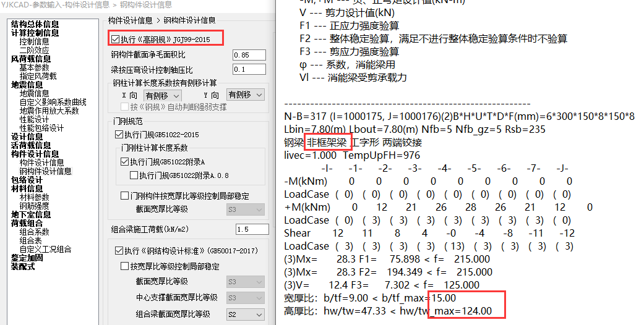Click hw/tw_max value 124.00

476,311
